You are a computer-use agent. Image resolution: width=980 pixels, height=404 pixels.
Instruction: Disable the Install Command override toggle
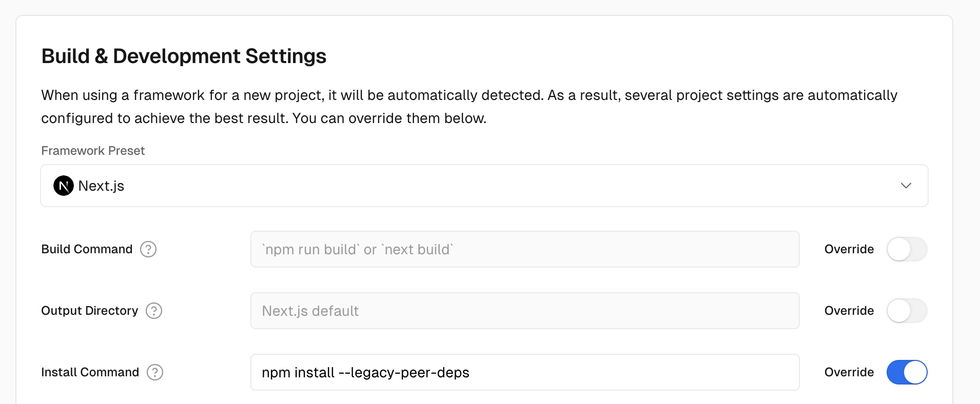click(907, 372)
